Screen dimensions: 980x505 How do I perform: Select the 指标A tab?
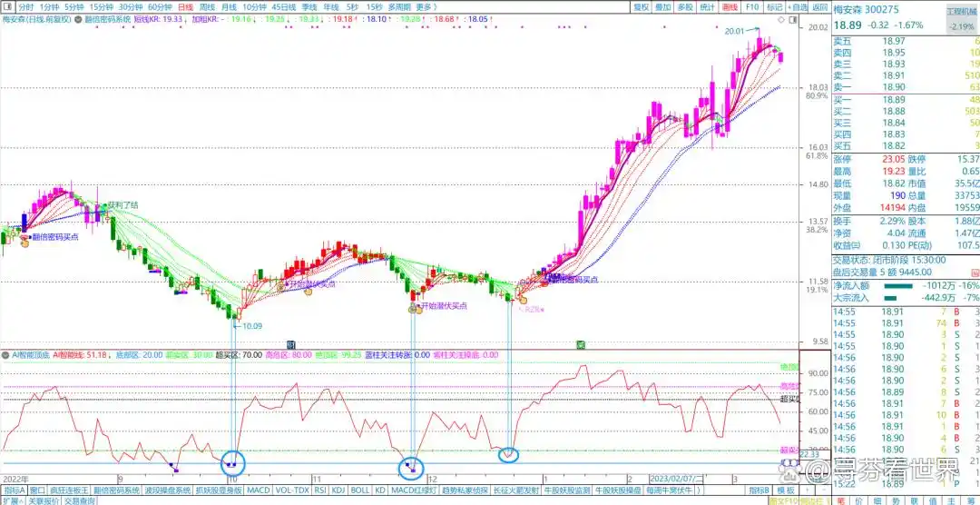click(x=15, y=490)
